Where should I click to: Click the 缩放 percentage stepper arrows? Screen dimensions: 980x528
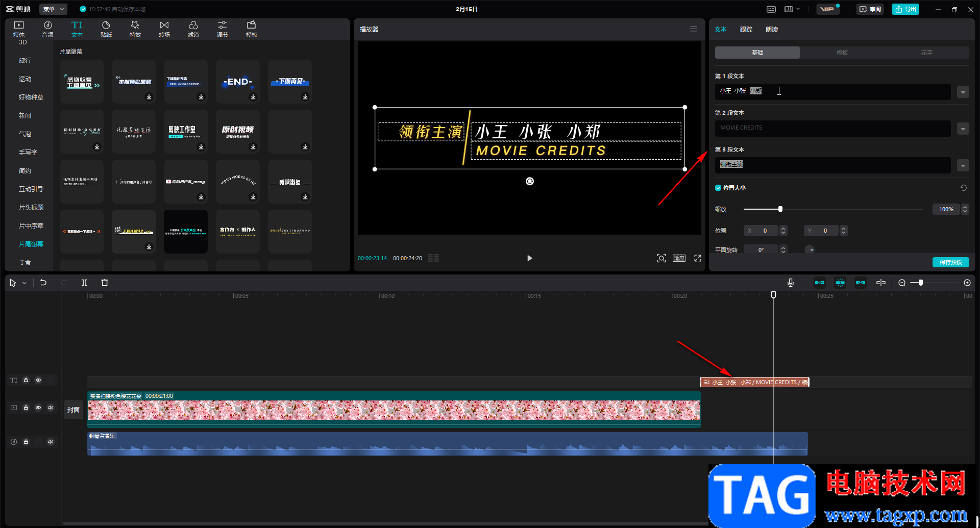(965, 209)
